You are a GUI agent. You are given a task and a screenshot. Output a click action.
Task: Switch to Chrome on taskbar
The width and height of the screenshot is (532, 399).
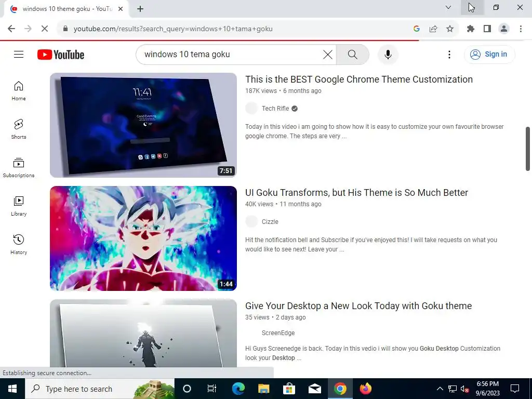[x=340, y=389]
